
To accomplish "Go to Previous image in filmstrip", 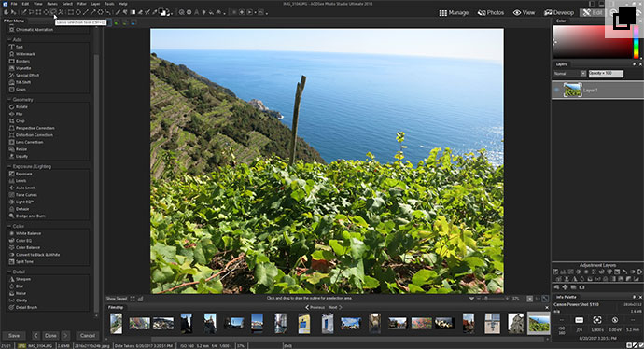I will pyautogui.click(x=315, y=307).
